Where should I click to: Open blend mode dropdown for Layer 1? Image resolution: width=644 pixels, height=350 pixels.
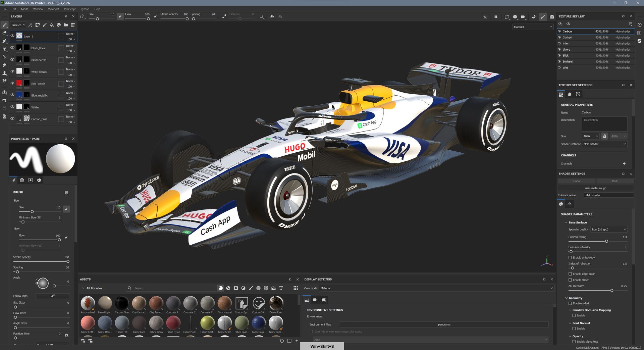(70, 34)
